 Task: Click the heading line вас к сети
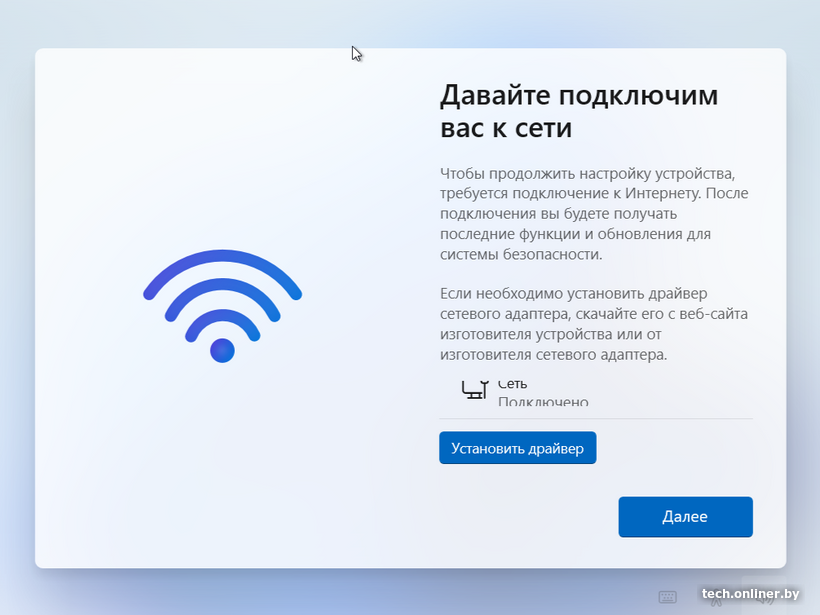506,128
